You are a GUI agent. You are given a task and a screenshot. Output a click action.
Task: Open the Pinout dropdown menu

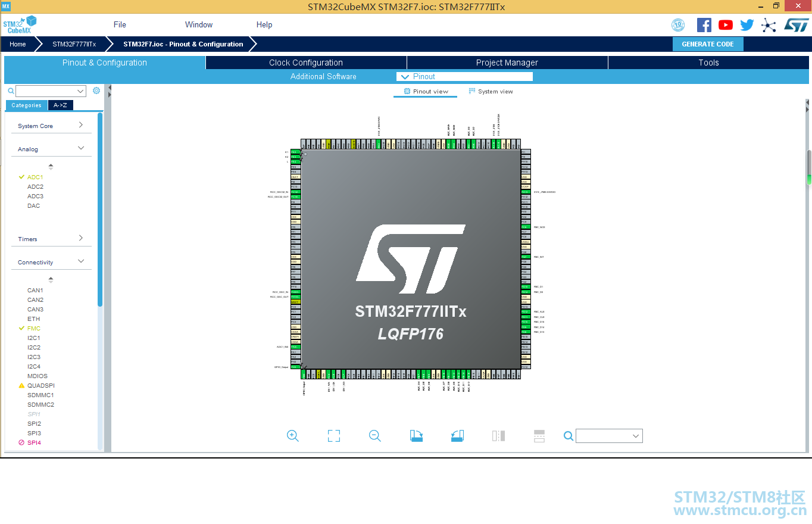point(464,76)
